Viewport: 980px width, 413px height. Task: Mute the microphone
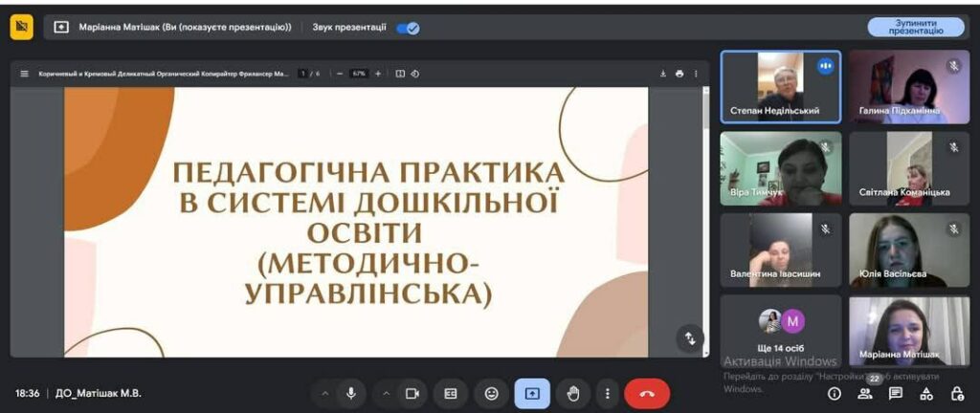pos(352,393)
